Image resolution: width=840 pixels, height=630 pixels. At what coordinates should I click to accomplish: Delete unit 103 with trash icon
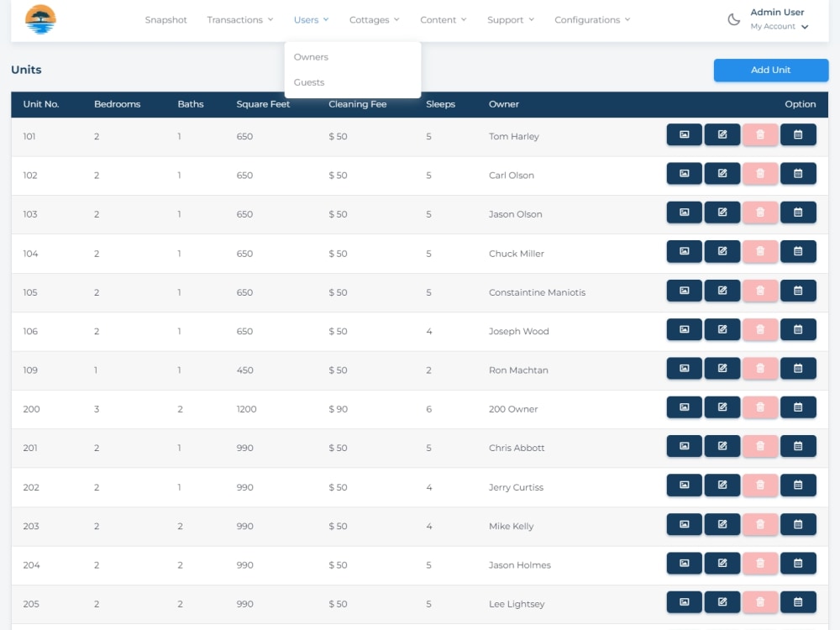760,213
